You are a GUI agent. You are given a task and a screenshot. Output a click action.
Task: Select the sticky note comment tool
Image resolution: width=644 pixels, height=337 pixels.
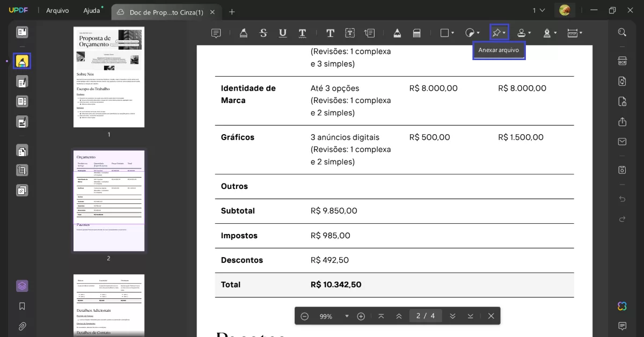[x=216, y=33]
